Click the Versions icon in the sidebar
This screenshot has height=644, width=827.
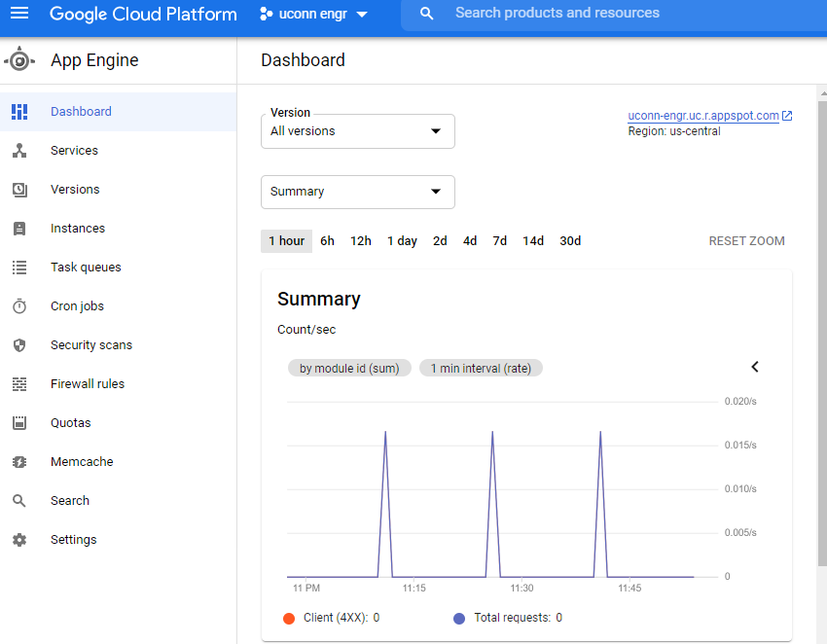19,190
